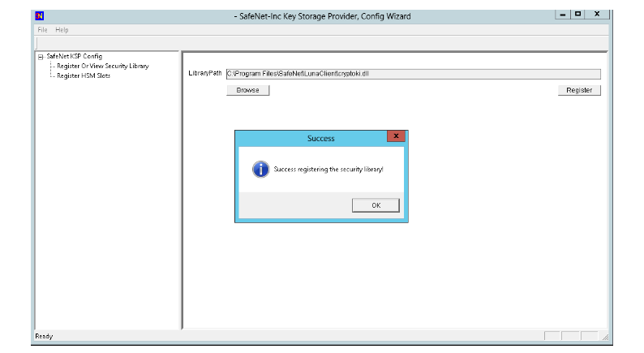Click the Browse button
This screenshot has height=353, width=644.
[247, 90]
